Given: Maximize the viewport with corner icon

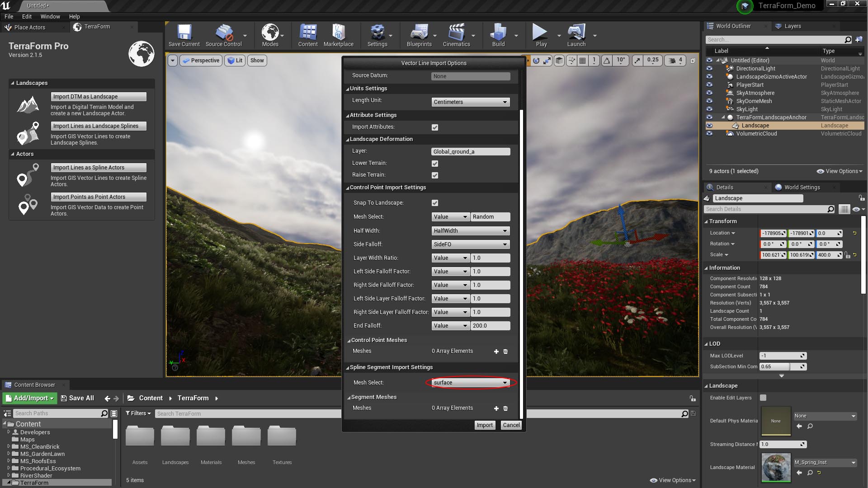Looking at the screenshot, I should (x=693, y=61).
